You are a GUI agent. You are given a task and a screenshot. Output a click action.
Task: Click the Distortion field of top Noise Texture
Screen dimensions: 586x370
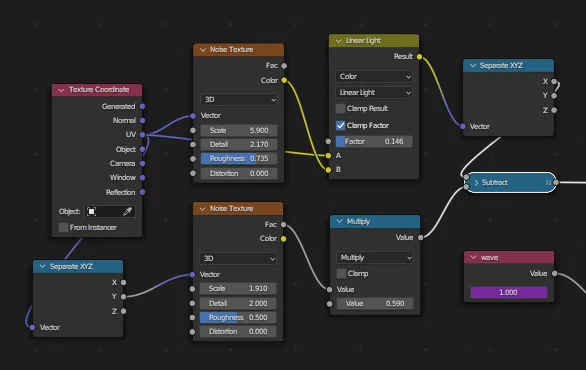pyautogui.click(x=239, y=173)
